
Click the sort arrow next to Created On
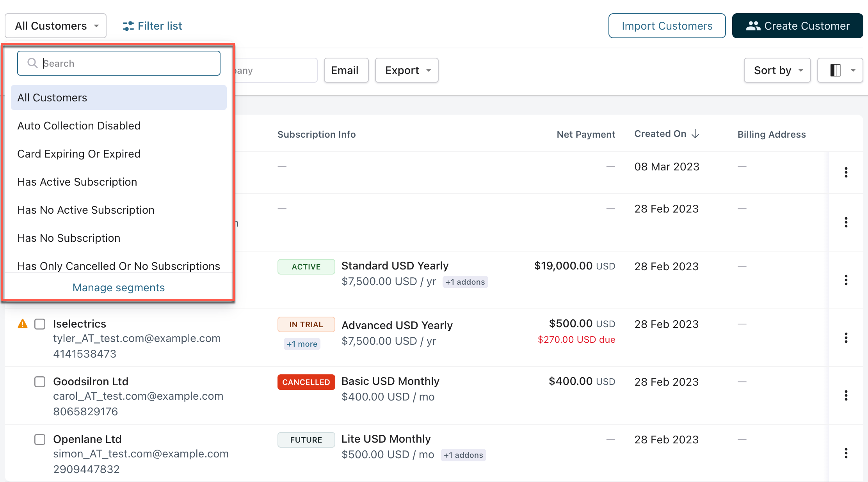click(x=695, y=134)
